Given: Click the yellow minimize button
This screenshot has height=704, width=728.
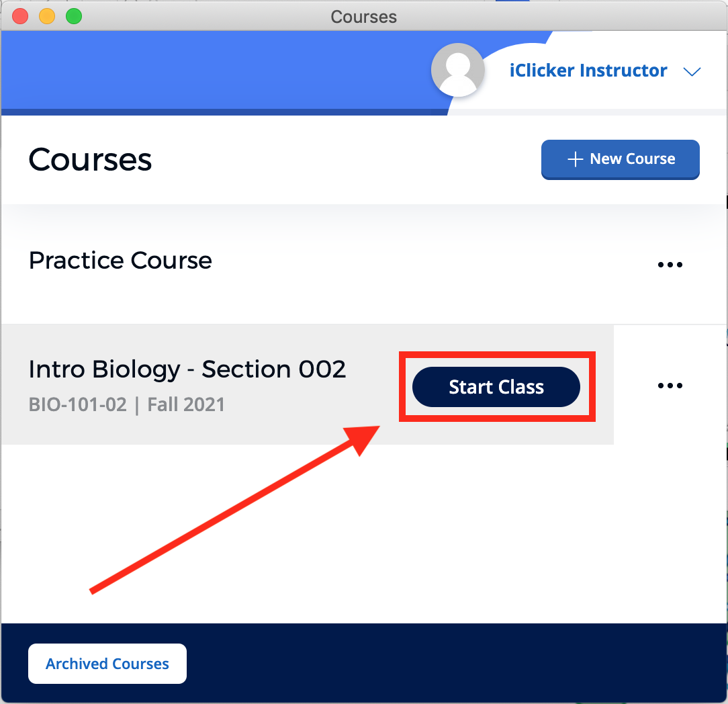Looking at the screenshot, I should (x=46, y=15).
